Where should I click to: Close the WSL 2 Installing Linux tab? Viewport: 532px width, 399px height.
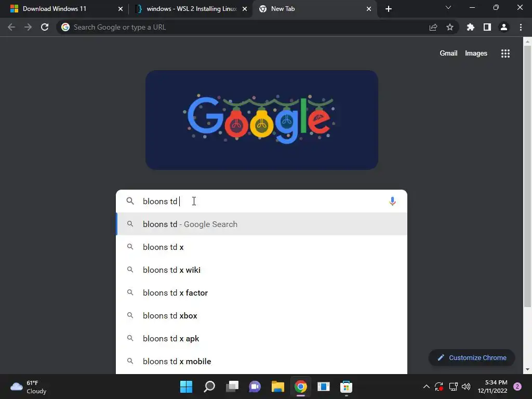point(245,9)
